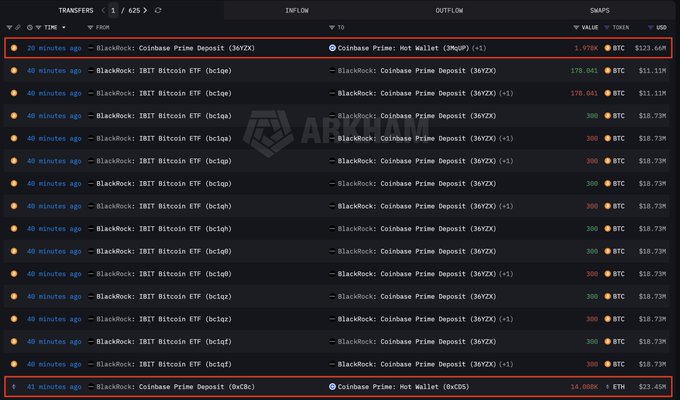Open the VALUE column filter
This screenshot has height=400, width=680.
[576, 27]
